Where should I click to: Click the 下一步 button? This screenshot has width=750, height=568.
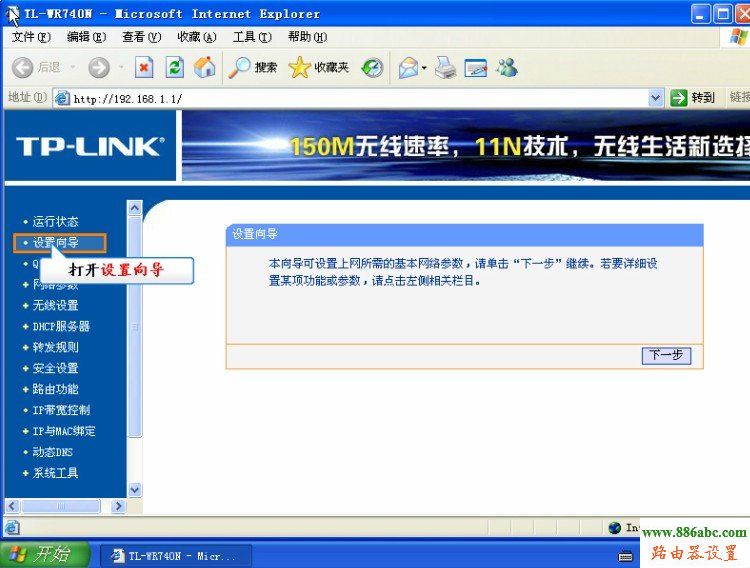[666, 356]
